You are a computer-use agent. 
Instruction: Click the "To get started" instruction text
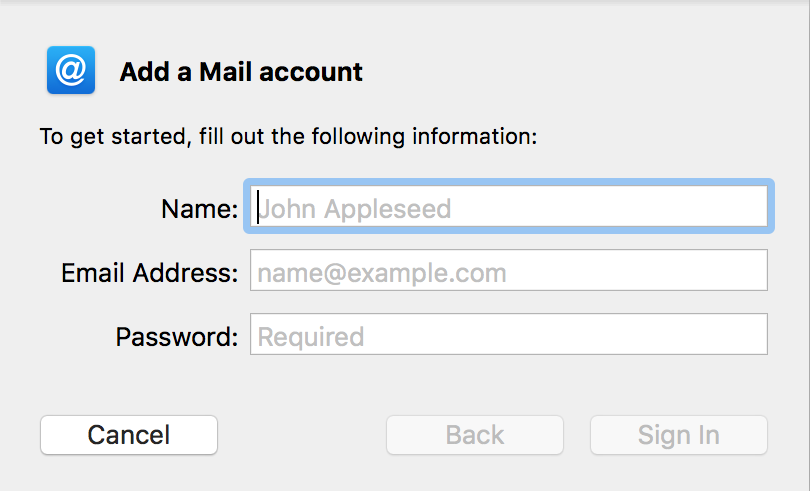(x=288, y=137)
